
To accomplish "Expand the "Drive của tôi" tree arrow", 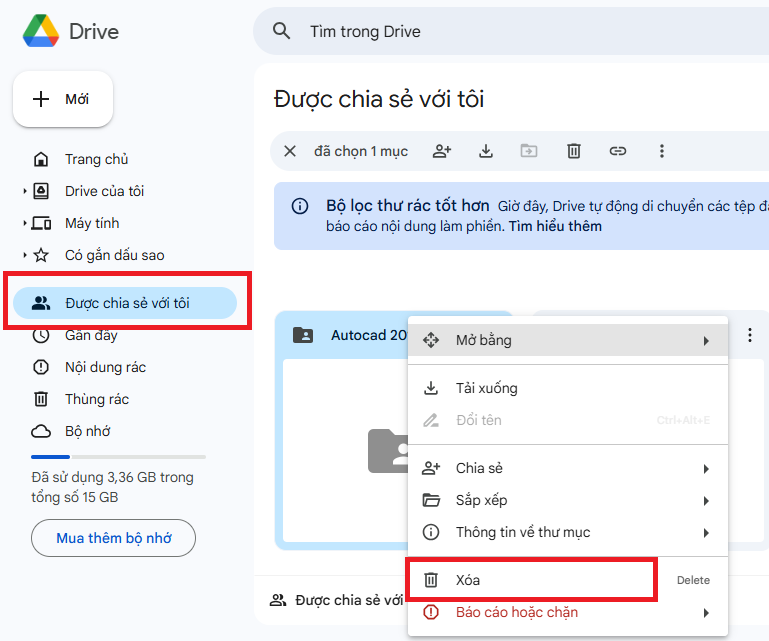I will (x=25, y=191).
